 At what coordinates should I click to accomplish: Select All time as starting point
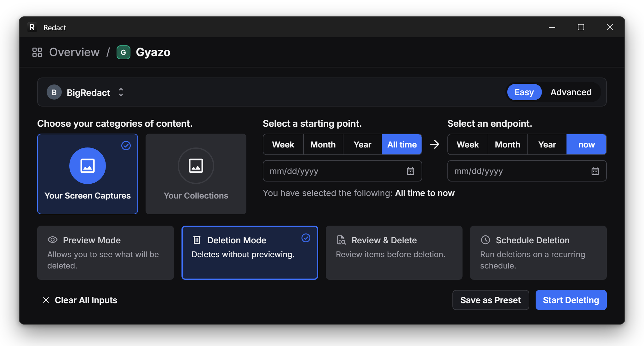(x=402, y=144)
